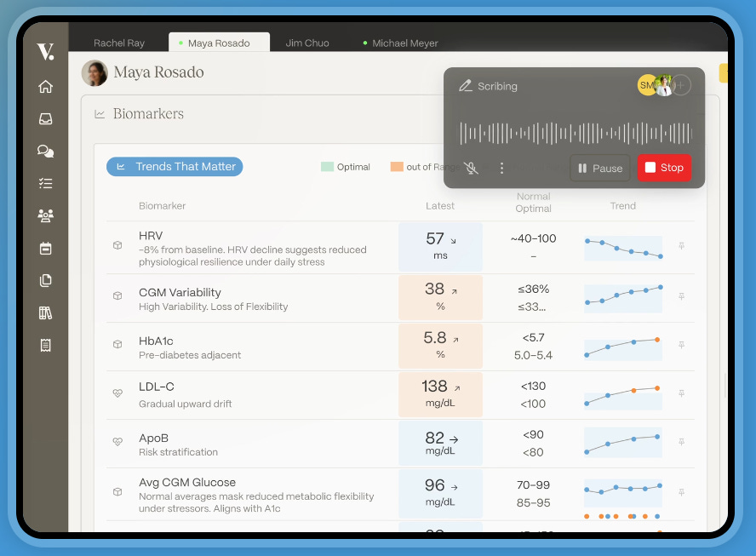This screenshot has width=756, height=556.
Task: Open the patients group icon
Action: click(x=45, y=215)
